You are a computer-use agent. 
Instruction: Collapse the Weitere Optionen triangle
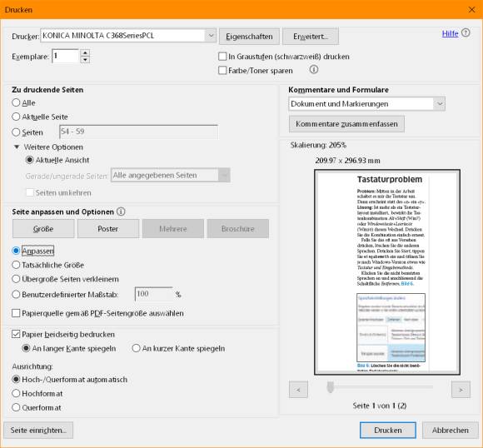coord(17,147)
